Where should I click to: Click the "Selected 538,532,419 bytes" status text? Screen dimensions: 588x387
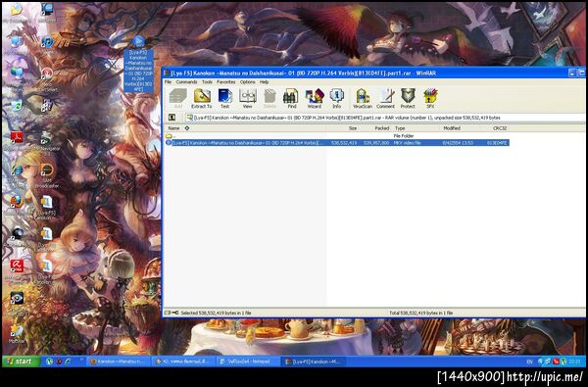(216, 313)
